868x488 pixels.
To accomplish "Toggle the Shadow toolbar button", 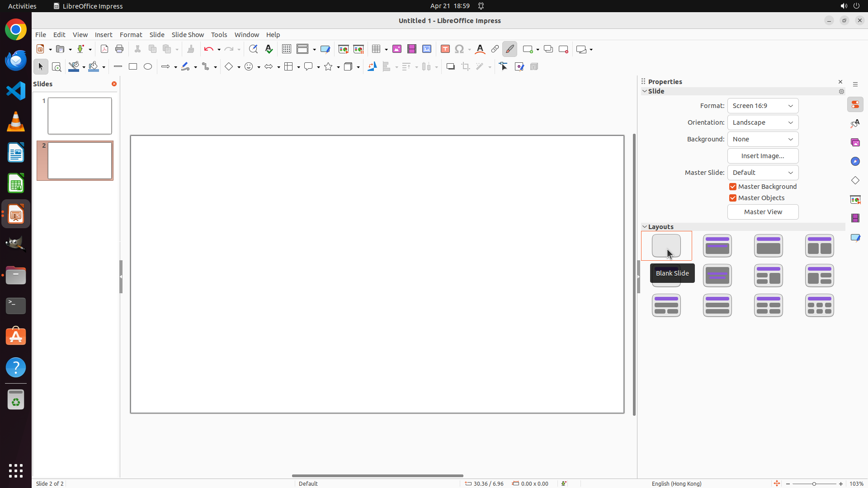I will coord(451,67).
